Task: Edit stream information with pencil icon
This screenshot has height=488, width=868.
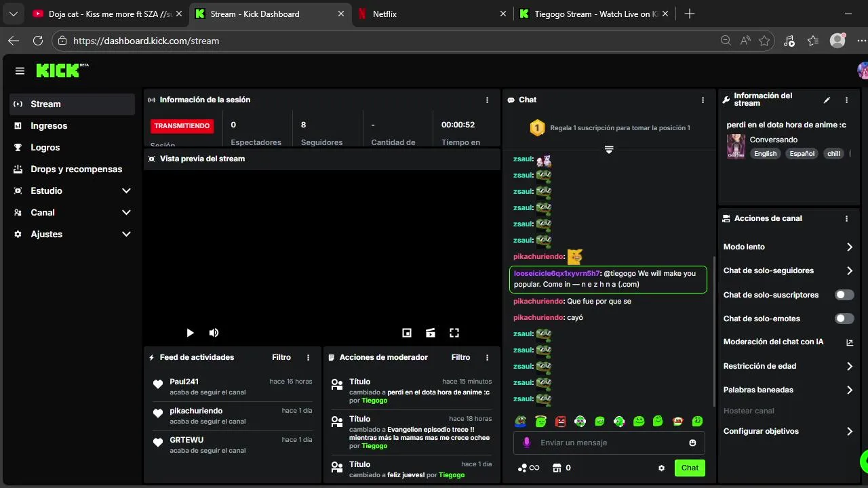Action: 827,100
